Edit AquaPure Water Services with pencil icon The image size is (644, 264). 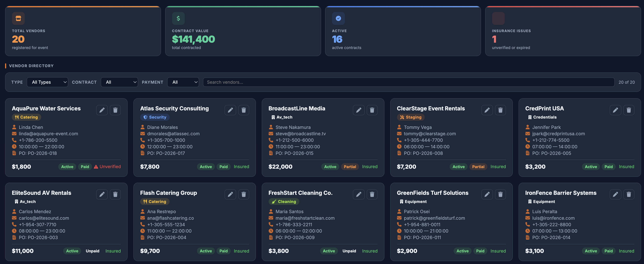pos(102,110)
